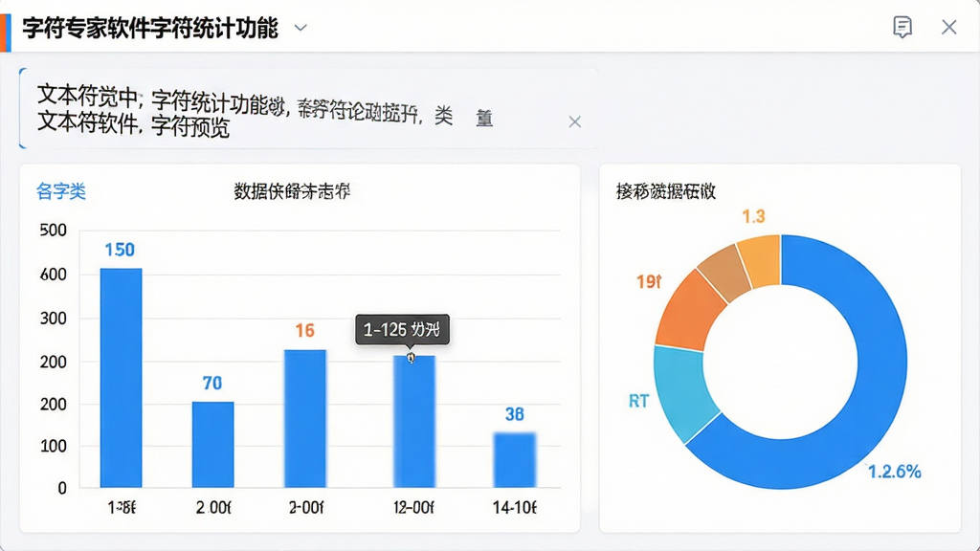Click the 500 y-axis value
The image size is (980, 551).
pyautogui.click(x=54, y=230)
